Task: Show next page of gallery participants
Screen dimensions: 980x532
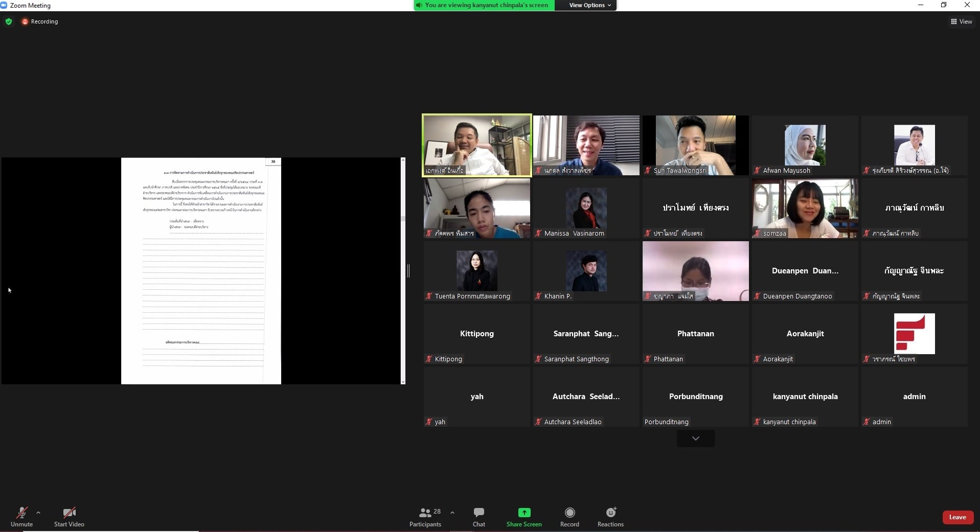Action: coord(695,438)
